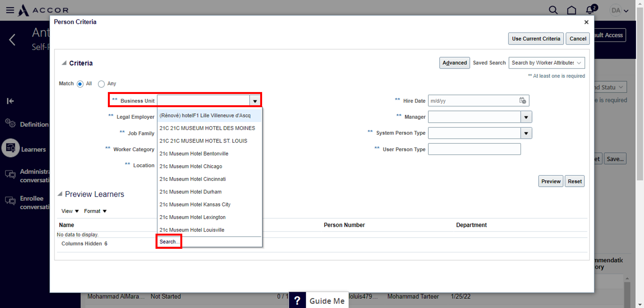Click the Manager input field
The image size is (644, 308).
point(474,117)
